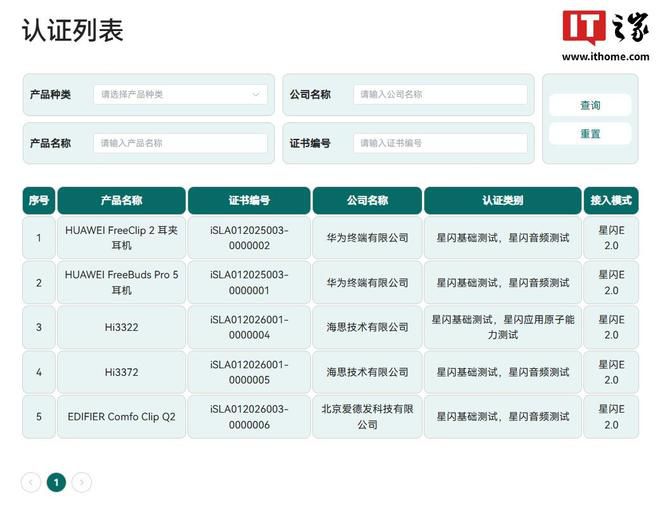
Task: Select the Hi3372 product cell
Action: pos(122,372)
